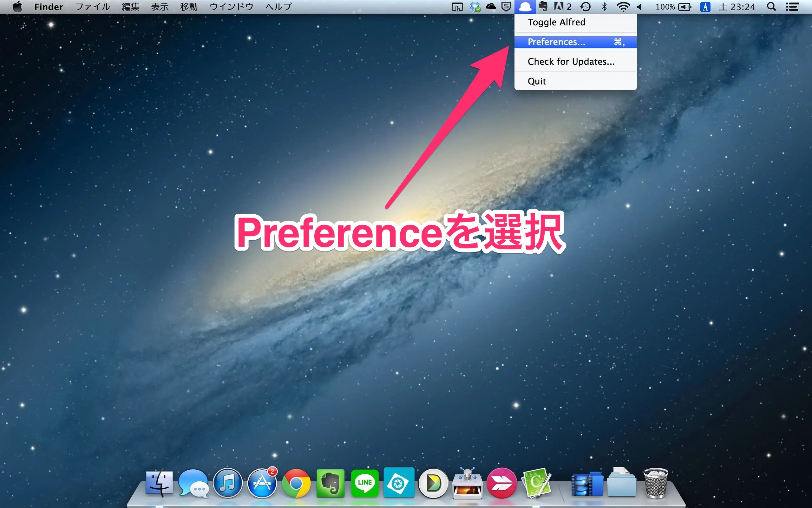Launch Automator-style image press app in Dock

tap(468, 483)
